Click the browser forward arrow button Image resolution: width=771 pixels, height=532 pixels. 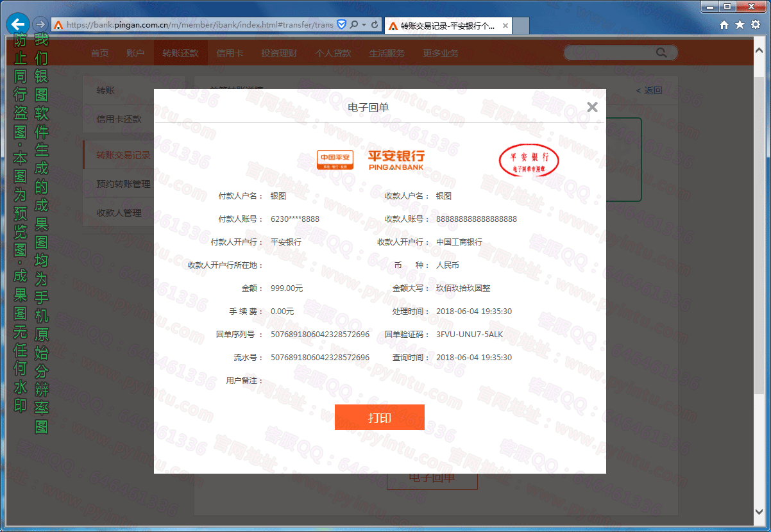40,24
